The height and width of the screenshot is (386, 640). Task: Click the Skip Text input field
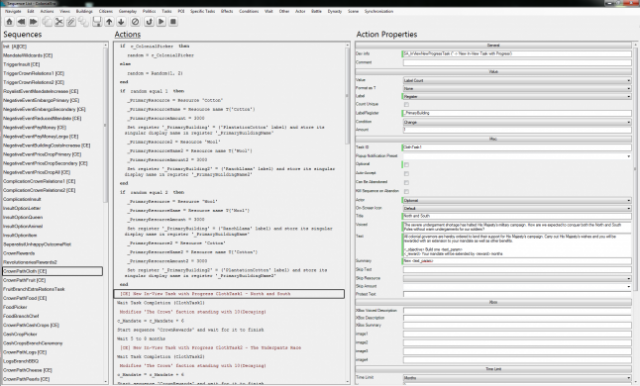(x=517, y=269)
